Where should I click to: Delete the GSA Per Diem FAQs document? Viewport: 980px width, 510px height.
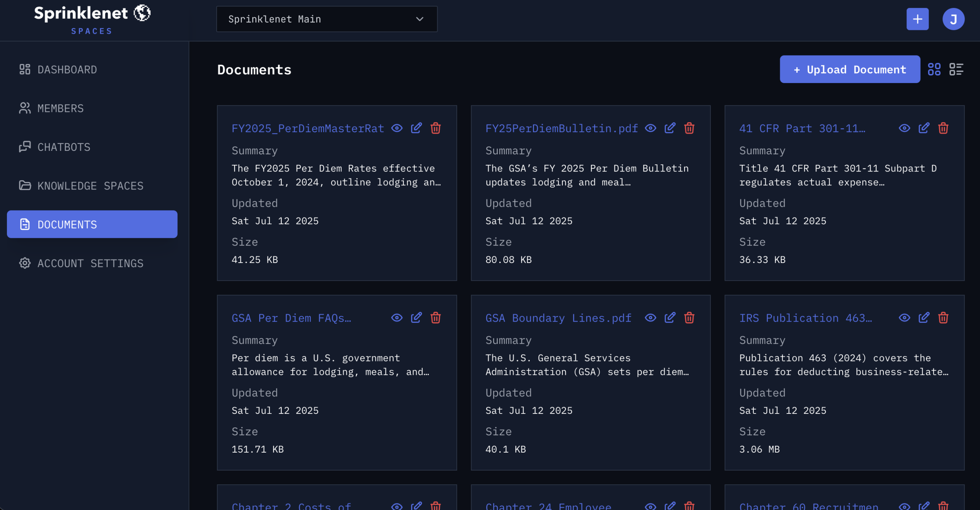pos(436,318)
